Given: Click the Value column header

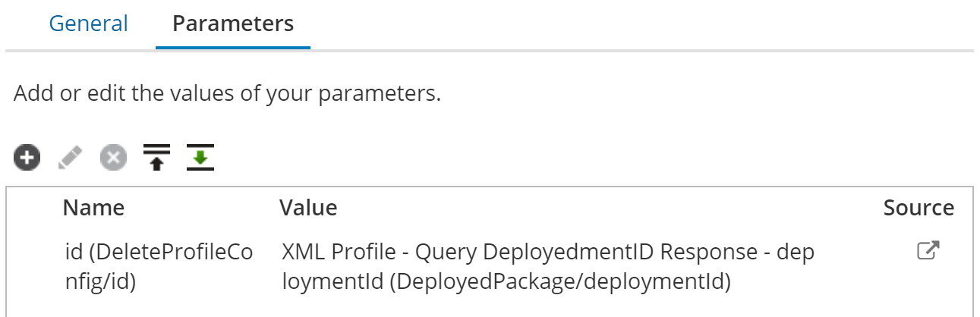Looking at the screenshot, I should click(308, 208).
